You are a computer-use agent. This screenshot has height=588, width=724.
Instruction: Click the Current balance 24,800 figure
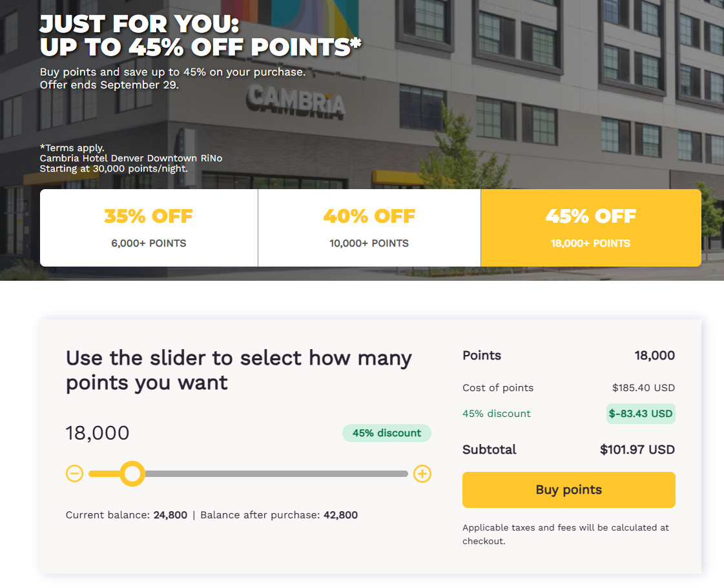[x=171, y=515]
